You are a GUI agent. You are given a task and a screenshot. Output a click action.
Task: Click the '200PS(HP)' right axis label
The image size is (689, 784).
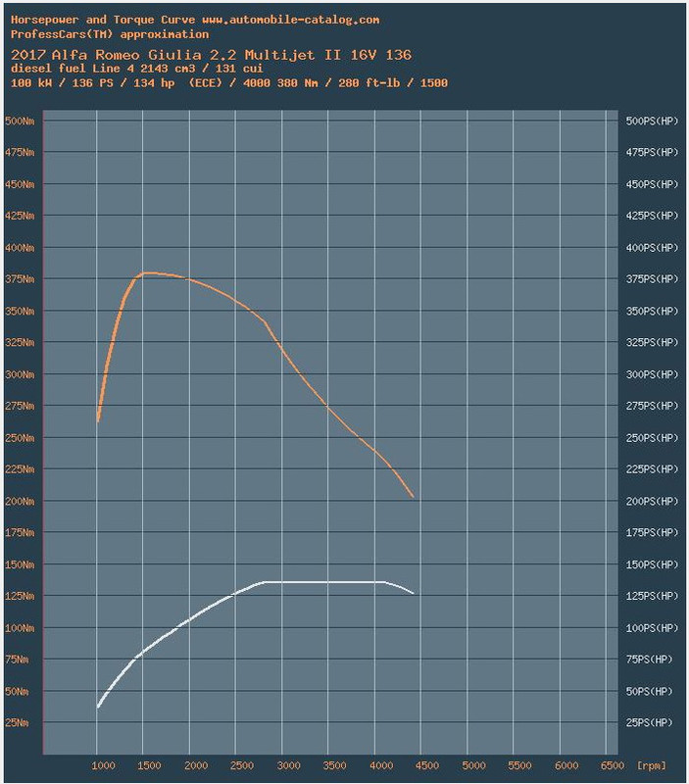652,502
